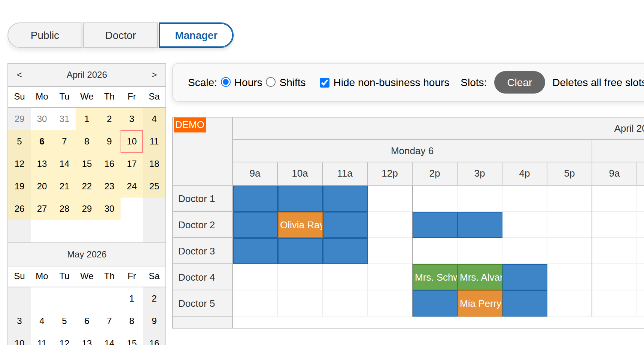644x345 pixels.
Task: Switch to the Doctor view
Action: click(x=120, y=35)
